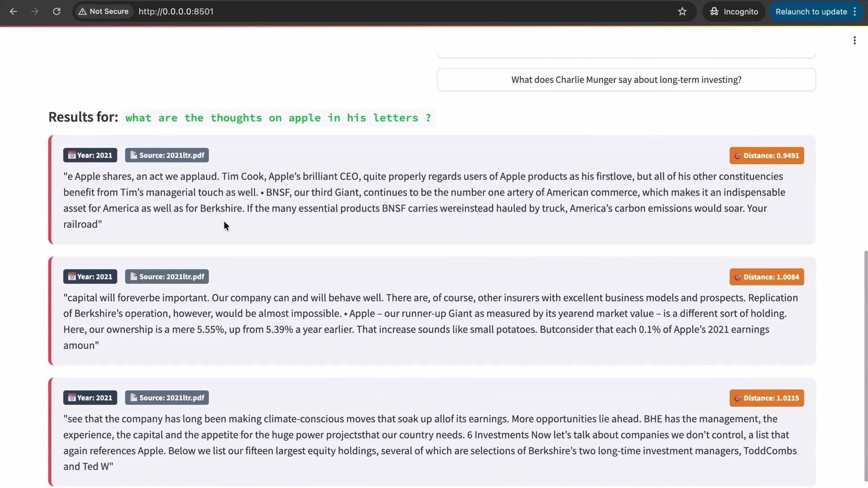Bookmark this page with star icon
This screenshot has width=868, height=488.
pyautogui.click(x=682, y=11)
